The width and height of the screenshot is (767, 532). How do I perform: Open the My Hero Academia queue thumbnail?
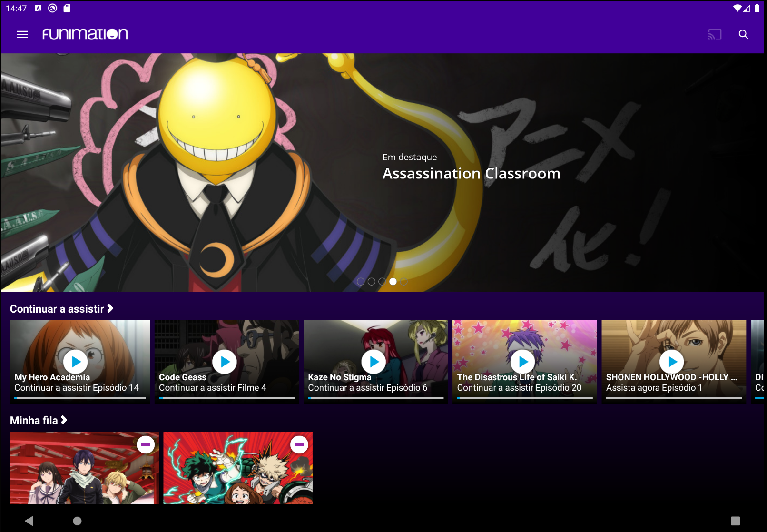(238, 468)
